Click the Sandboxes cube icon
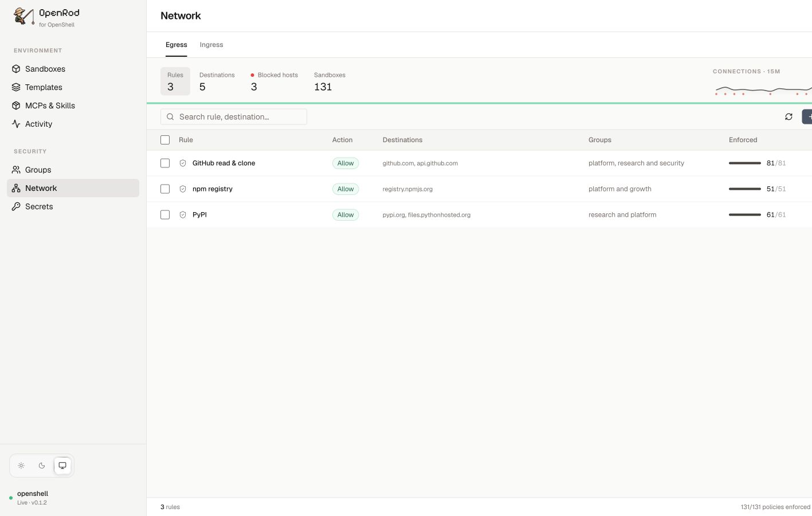The image size is (812, 516). click(16, 69)
